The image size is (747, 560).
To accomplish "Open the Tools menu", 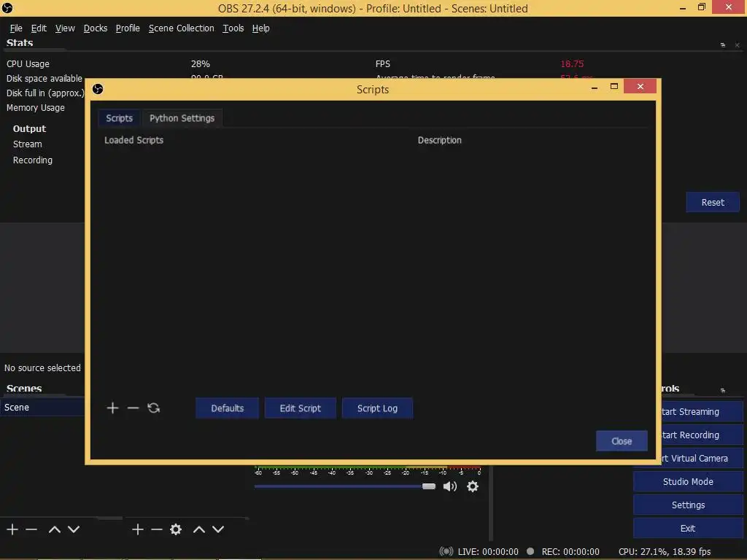I will point(233,28).
